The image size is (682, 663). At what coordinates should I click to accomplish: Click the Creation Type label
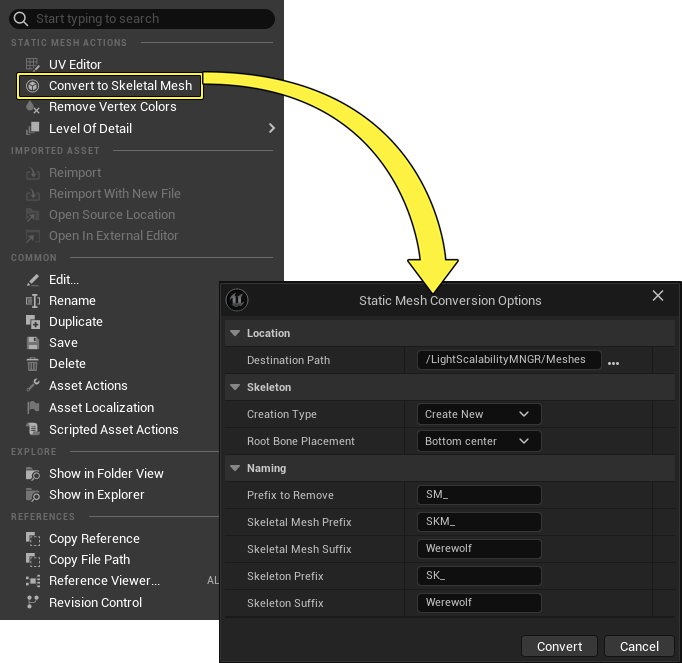point(282,414)
